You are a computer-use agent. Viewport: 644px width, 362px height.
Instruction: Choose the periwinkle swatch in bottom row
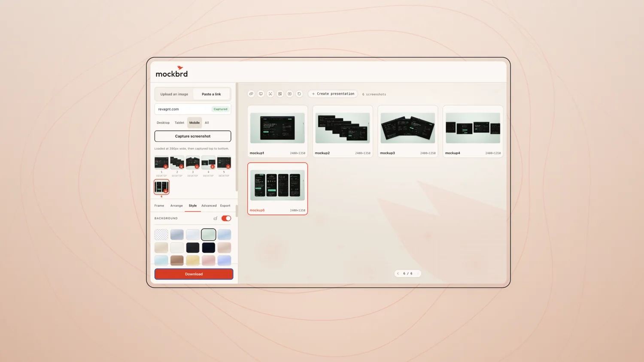click(224, 260)
